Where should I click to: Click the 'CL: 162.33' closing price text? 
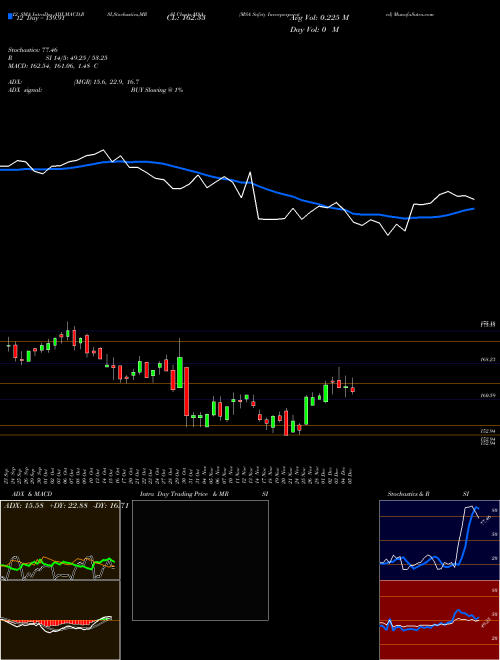point(185,18)
